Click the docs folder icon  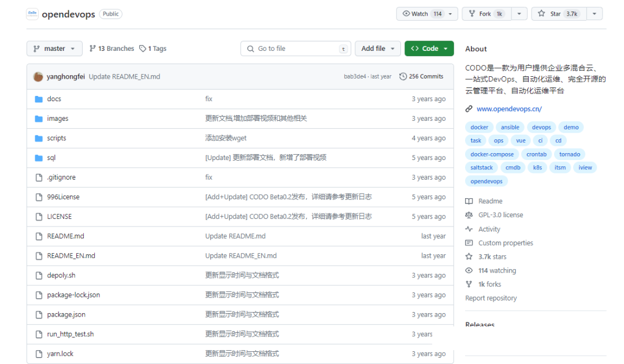click(39, 99)
